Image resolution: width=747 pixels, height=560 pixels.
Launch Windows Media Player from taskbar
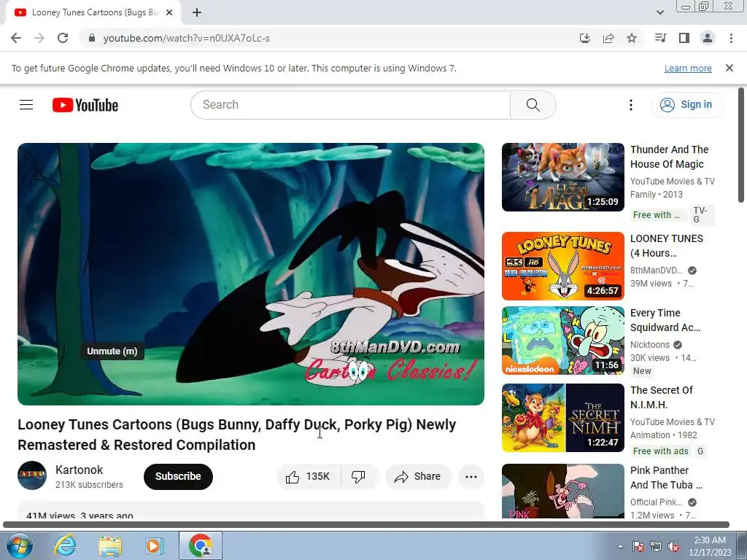(155, 545)
